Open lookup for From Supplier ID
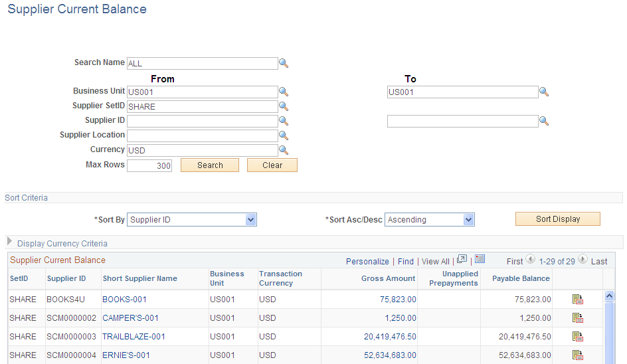Image resolution: width=627 pixels, height=364 pixels. point(284,121)
